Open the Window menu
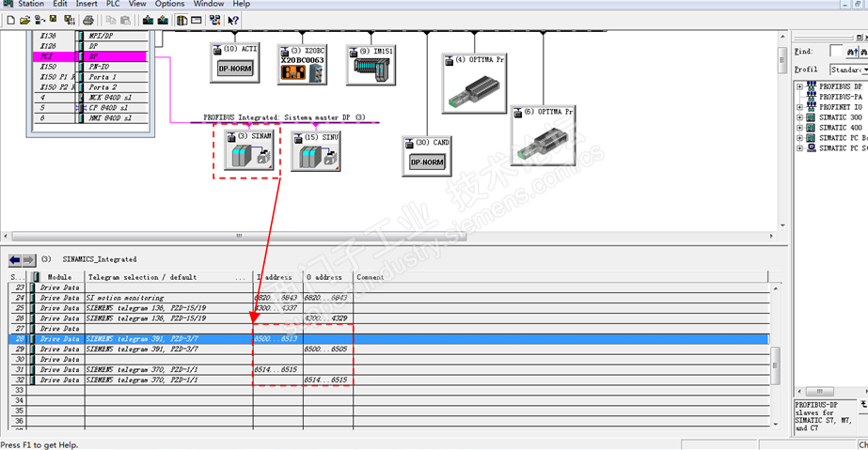 [x=209, y=4]
